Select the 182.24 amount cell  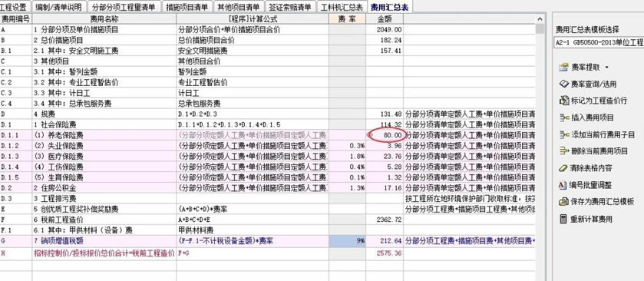click(385, 40)
